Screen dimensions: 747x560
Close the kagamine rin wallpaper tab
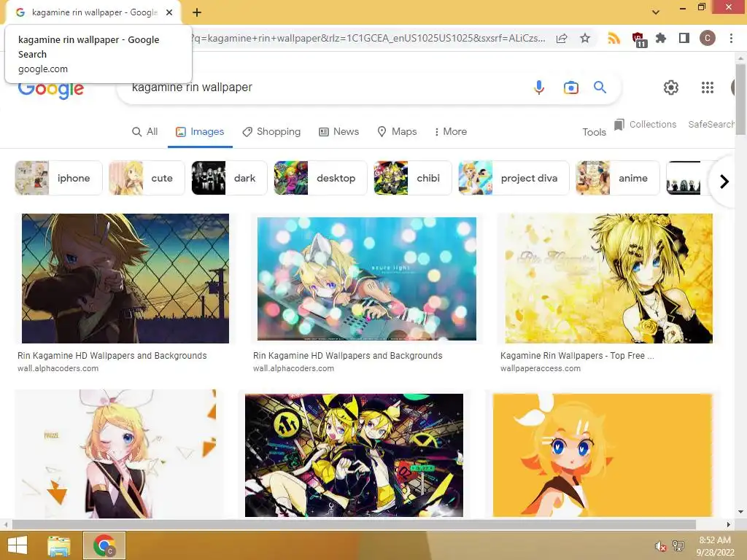[169, 12]
